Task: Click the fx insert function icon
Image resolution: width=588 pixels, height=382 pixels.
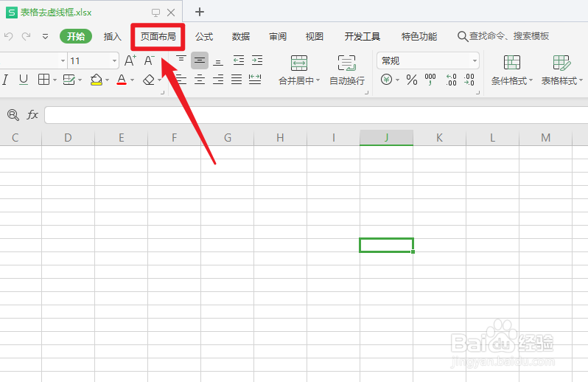Action: pos(32,115)
